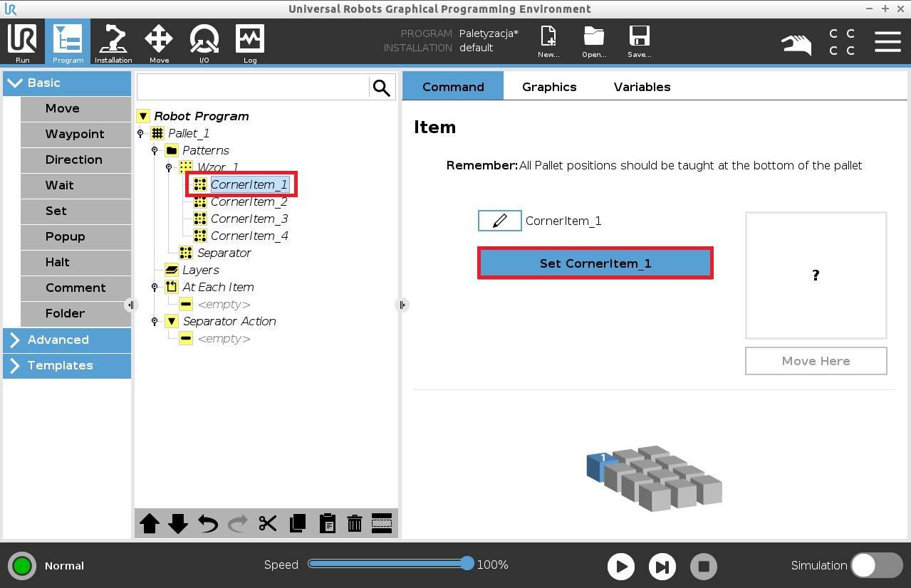Expand the Advanced section
The image size is (911, 588).
click(x=67, y=340)
